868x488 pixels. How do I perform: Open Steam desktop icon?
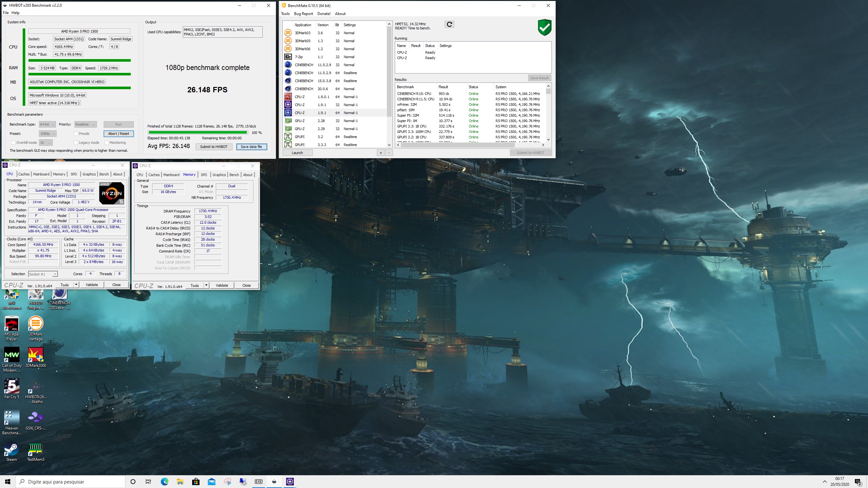12,451
